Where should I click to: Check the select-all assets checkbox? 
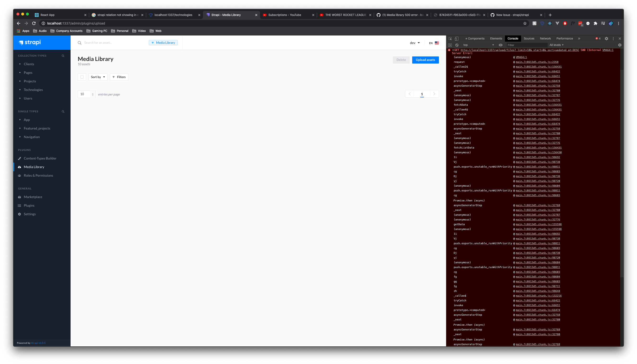click(x=82, y=77)
